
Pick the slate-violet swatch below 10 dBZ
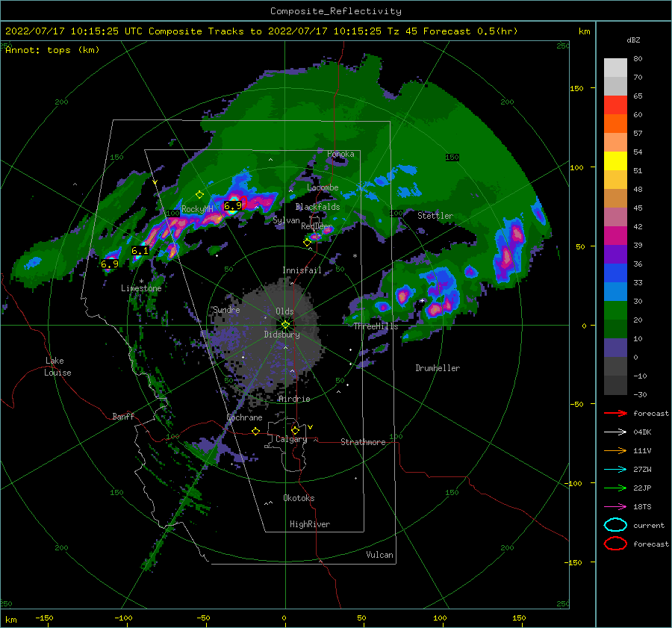point(615,347)
